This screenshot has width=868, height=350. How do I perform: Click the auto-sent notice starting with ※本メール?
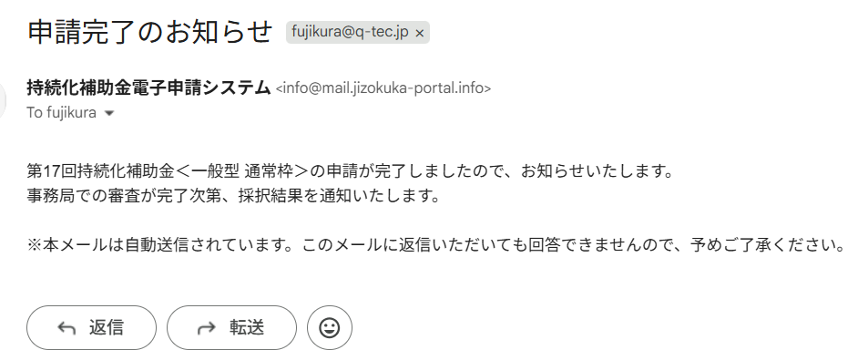pyautogui.click(x=437, y=245)
